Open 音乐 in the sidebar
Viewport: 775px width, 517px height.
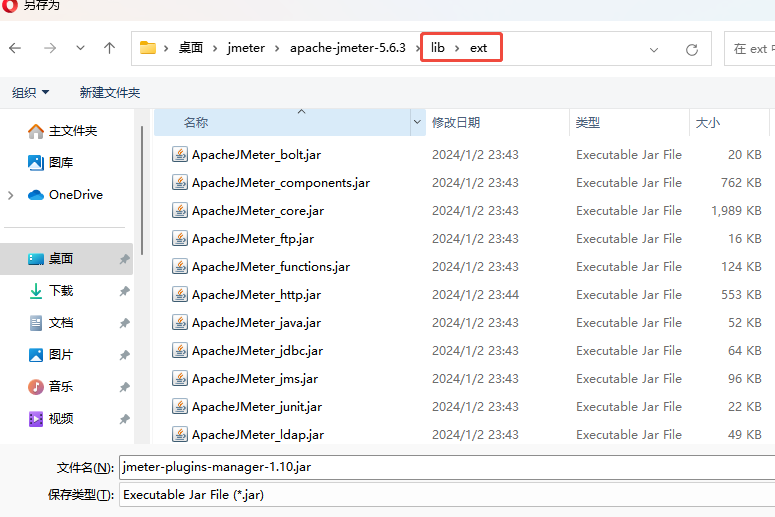[50, 387]
